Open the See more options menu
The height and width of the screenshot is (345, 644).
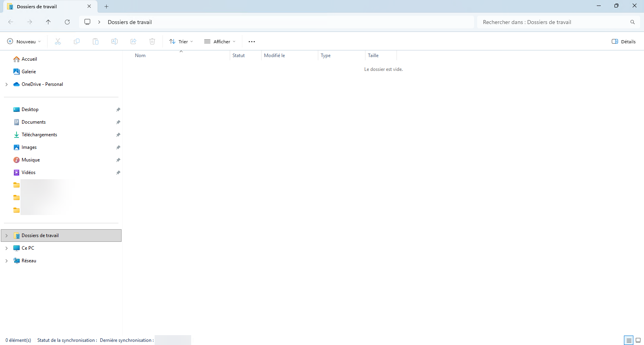252,41
